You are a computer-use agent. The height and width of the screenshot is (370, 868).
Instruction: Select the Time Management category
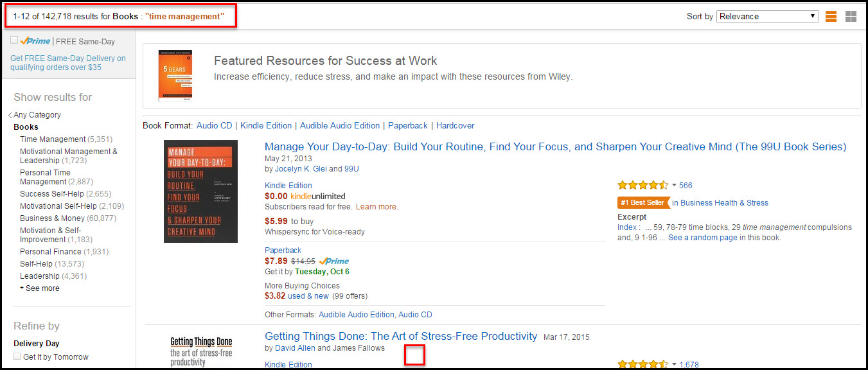(53, 139)
